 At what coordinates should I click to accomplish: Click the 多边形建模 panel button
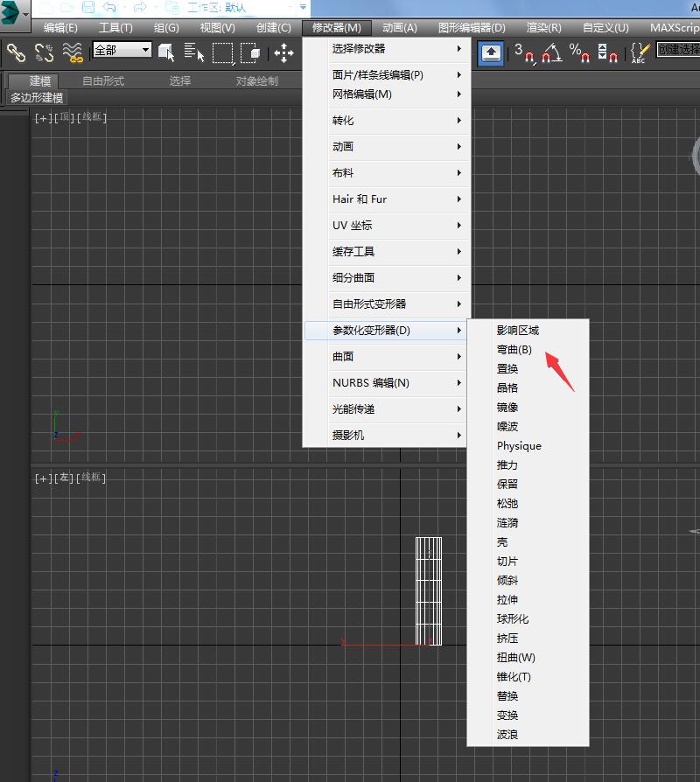point(37,97)
